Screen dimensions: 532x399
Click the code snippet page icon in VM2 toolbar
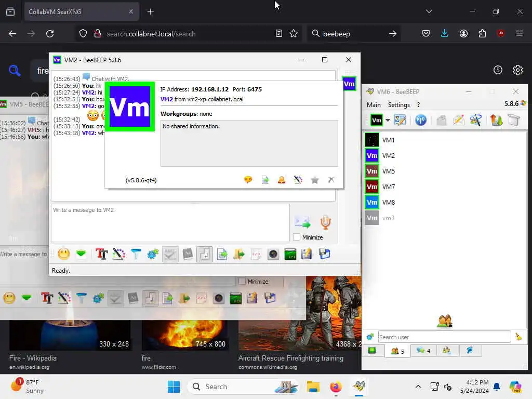pyautogui.click(x=256, y=254)
